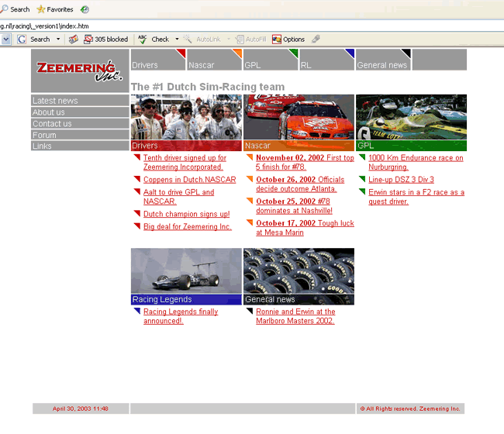This screenshot has height=434, width=504.
Task: Click the Nascar Home Depot car photo
Action: coord(299,117)
